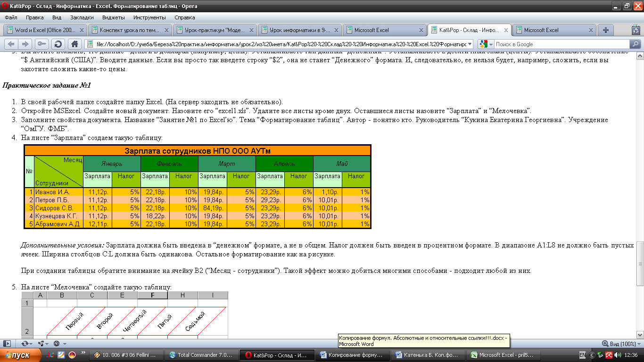Switch to 'Урок информатики в 9-...' tab
Image resolution: width=644 pixels, height=362 pixels.
[300, 30]
